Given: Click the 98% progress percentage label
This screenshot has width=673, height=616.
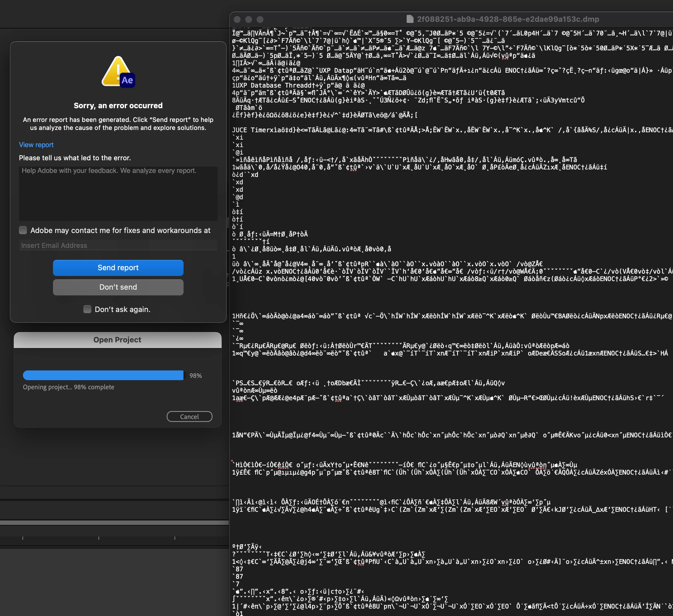Looking at the screenshot, I should [196, 376].
